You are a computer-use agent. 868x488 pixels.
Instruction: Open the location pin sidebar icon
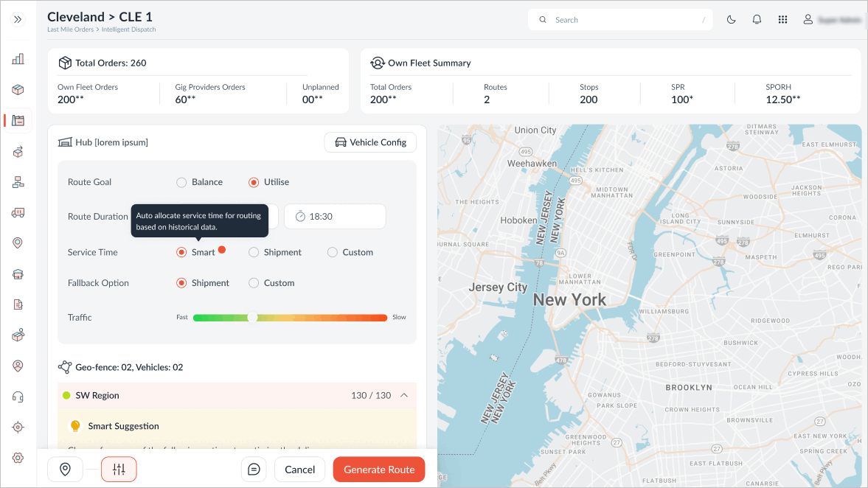pos(18,243)
